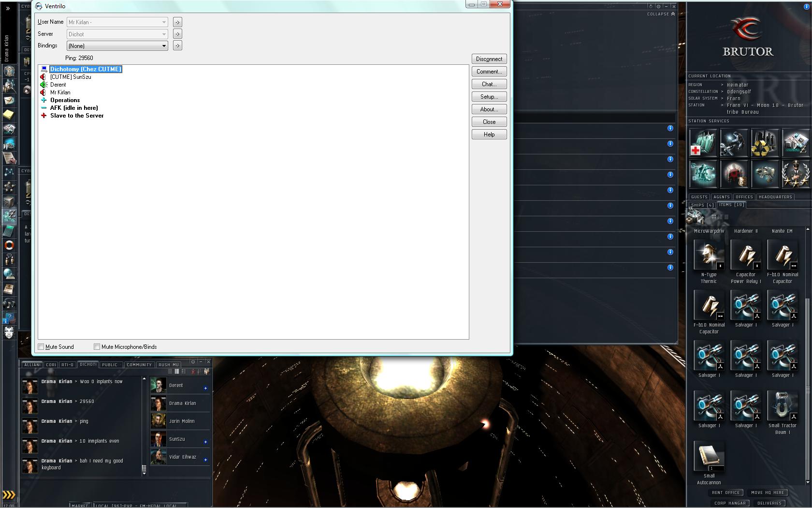The image size is (812, 508).
Task: Click the yellow fast-forward arrows at bottom-left
Action: tap(9, 495)
